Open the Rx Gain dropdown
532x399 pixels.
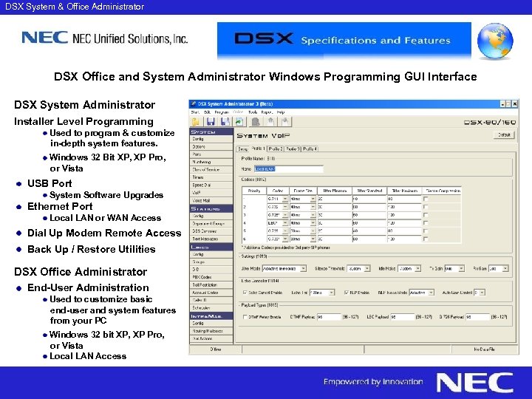tap(505, 268)
